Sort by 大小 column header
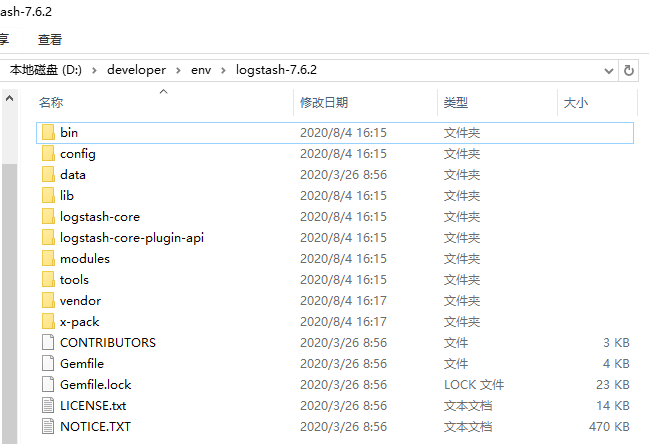 coord(576,103)
